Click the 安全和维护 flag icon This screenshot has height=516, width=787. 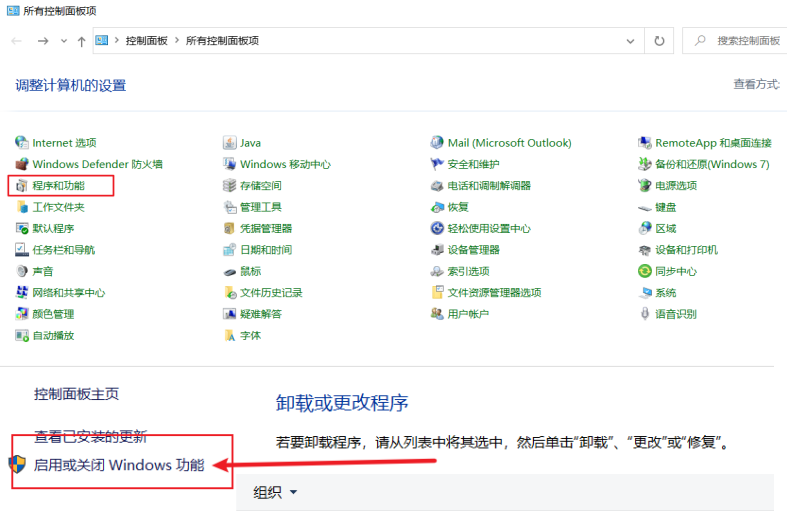point(437,164)
